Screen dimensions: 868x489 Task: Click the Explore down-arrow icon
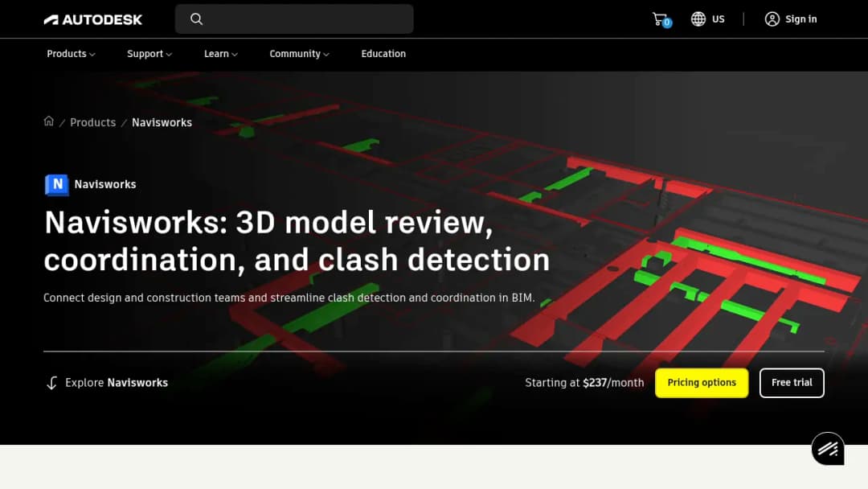[51, 383]
